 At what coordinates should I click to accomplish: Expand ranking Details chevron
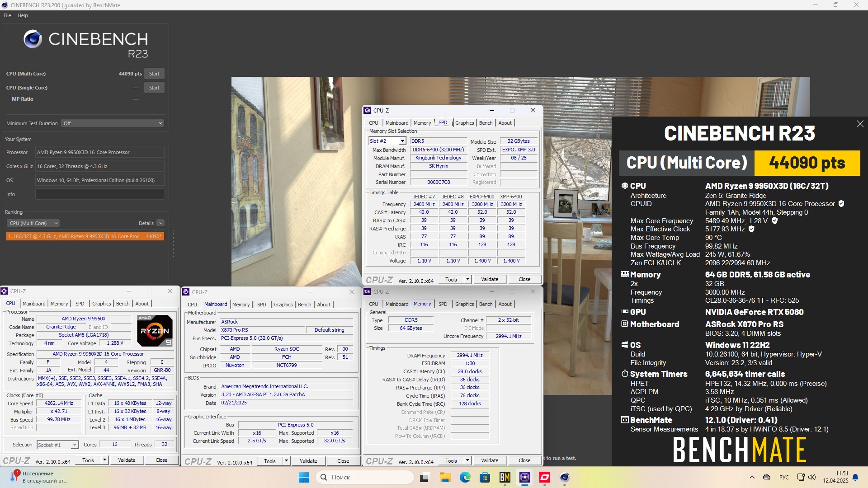coord(160,223)
